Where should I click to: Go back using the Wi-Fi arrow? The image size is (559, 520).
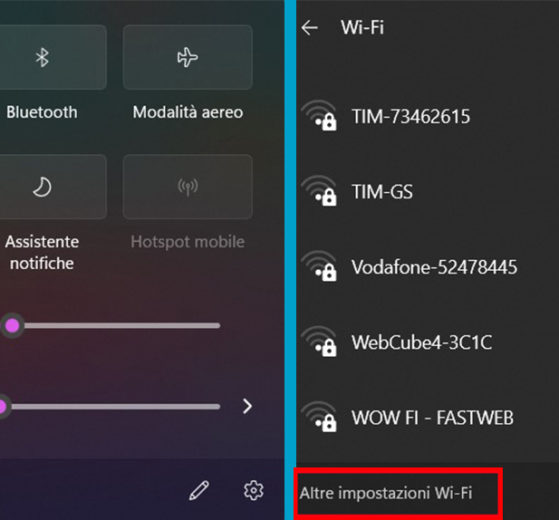point(309,27)
